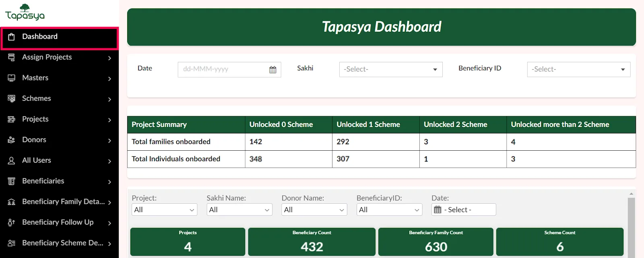Click the dd-MMM-yyyy date input

(x=229, y=70)
